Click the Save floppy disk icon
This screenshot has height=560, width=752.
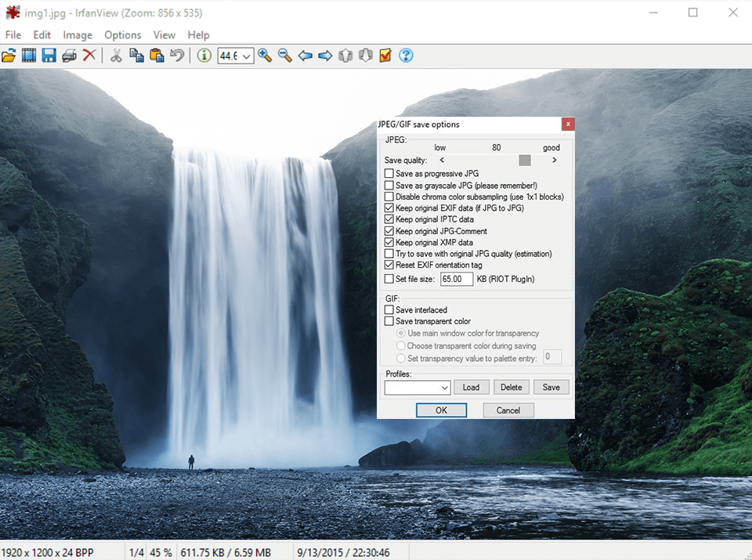tap(49, 56)
